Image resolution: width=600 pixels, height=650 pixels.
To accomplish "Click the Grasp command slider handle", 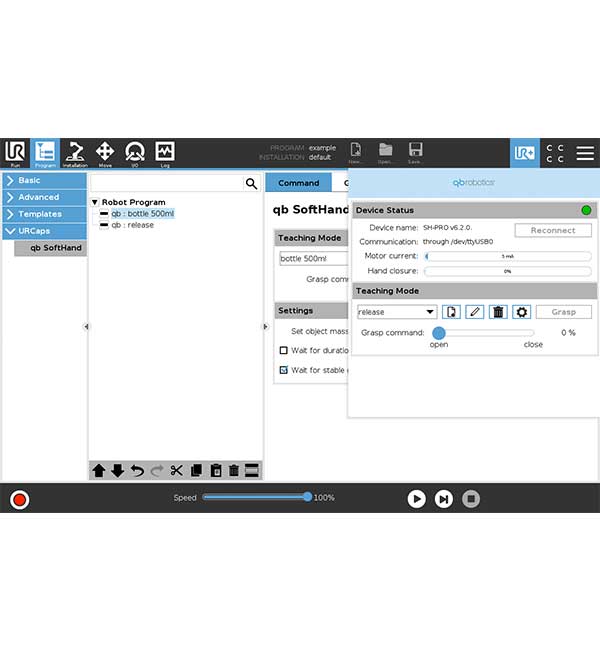I will click(439, 332).
